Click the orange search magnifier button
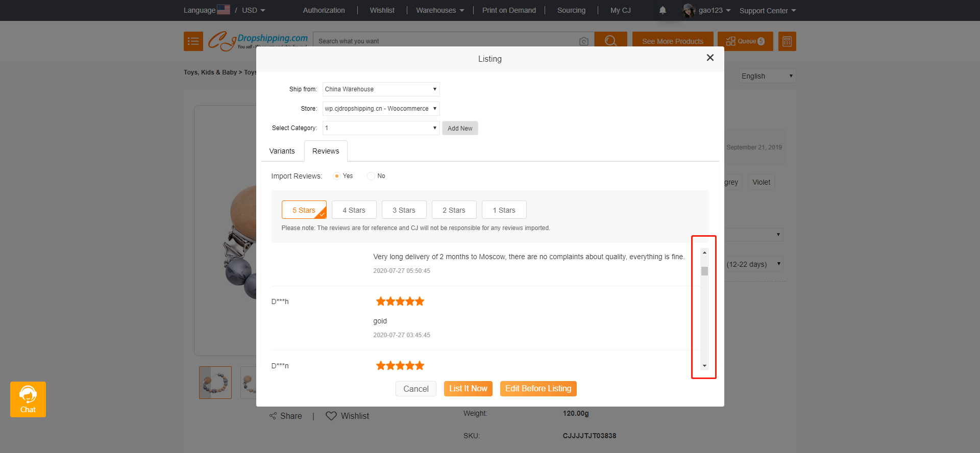The height and width of the screenshot is (453, 980). coord(610,41)
